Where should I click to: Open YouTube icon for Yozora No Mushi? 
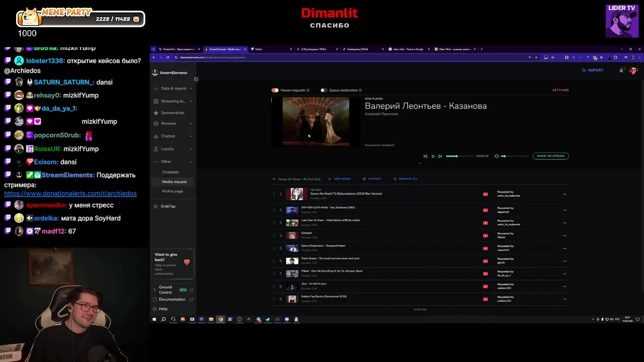(486, 194)
